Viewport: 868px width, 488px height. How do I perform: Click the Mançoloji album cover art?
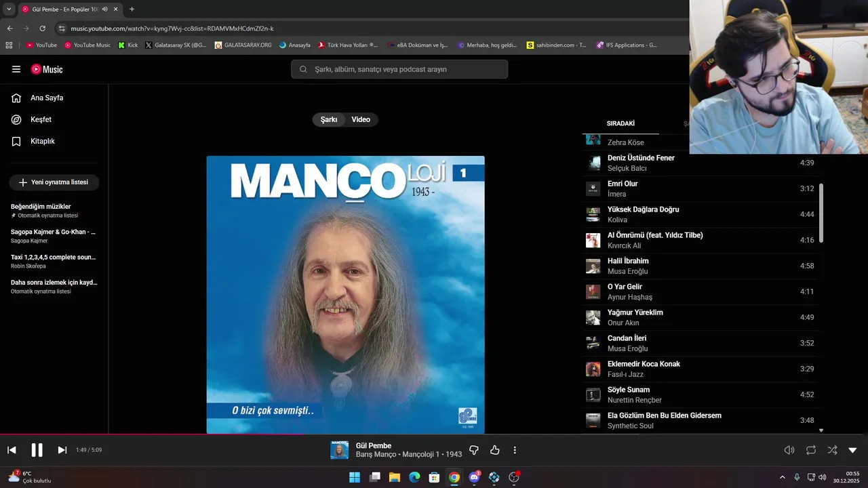click(x=345, y=294)
